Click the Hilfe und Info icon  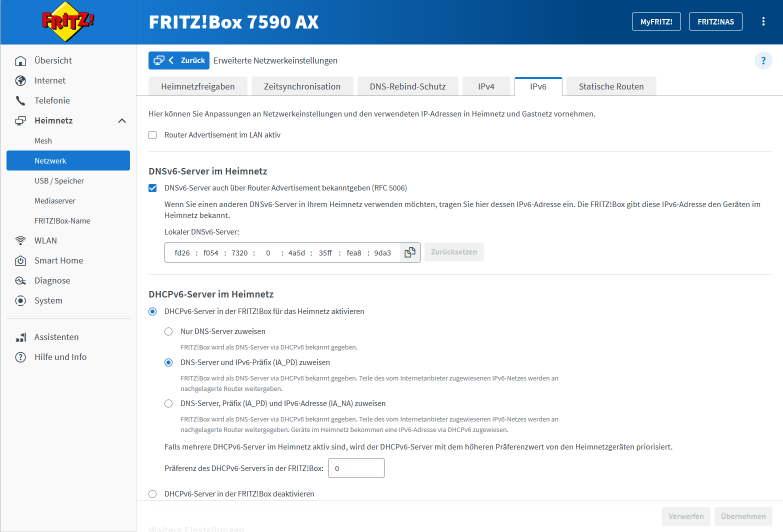20,357
